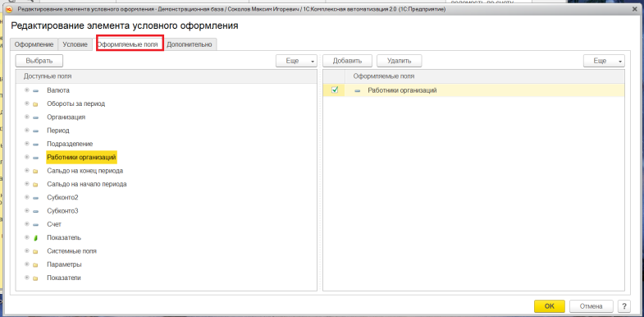Click the Удалить button
The height and width of the screenshot is (317, 644).
pos(400,61)
